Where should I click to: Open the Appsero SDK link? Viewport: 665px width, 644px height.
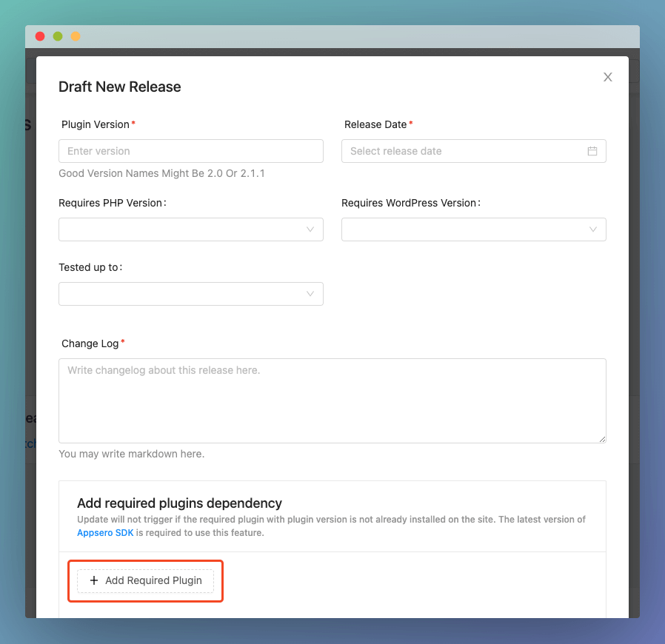coord(105,533)
